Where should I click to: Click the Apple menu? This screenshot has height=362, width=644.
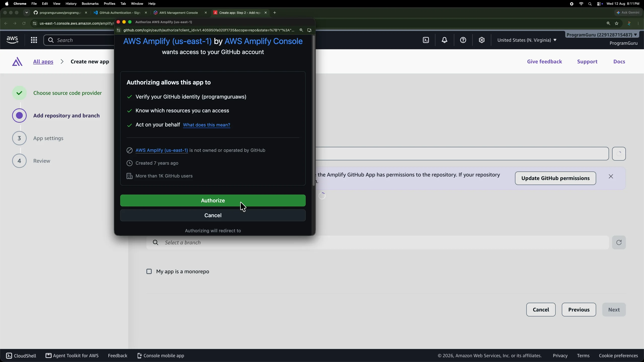pyautogui.click(x=7, y=4)
